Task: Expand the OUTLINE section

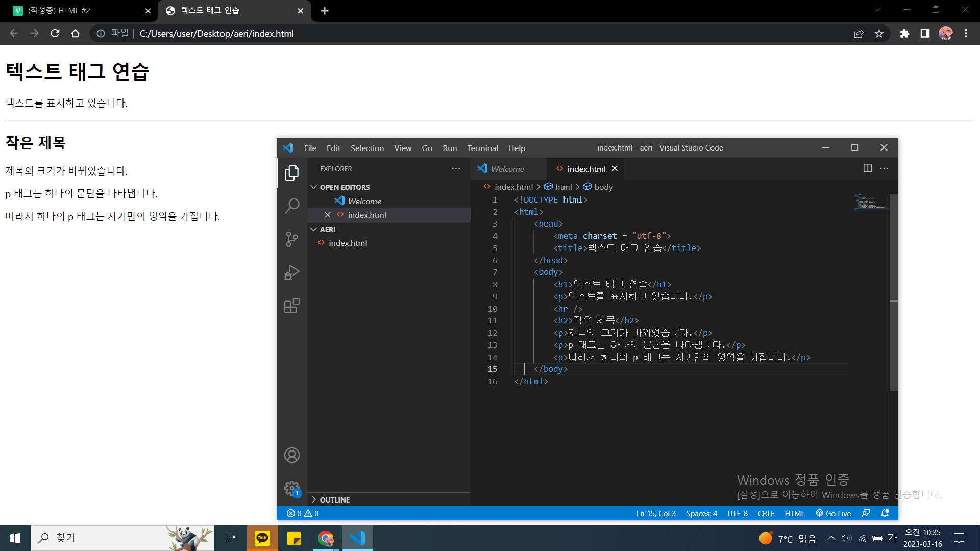Action: click(334, 500)
